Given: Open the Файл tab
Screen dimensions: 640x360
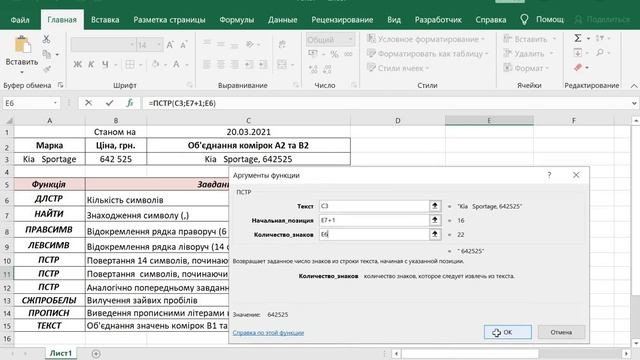Looking at the screenshot, I should 20,20.
